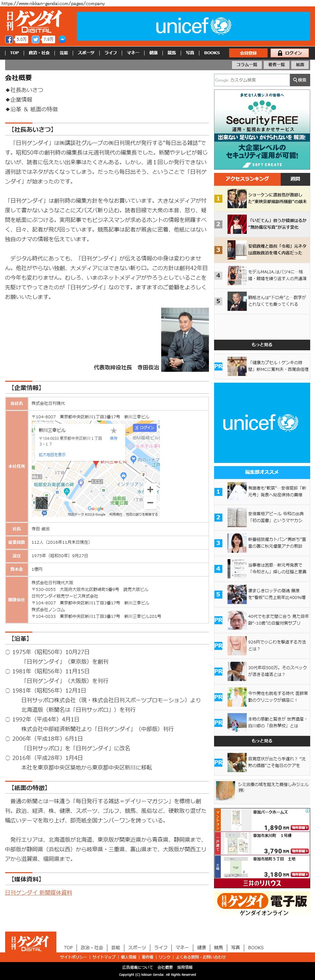Click thumbnail of いだてん 綾瀬はるか article
Viewport: 315px width, 980px height.
coord(237,224)
